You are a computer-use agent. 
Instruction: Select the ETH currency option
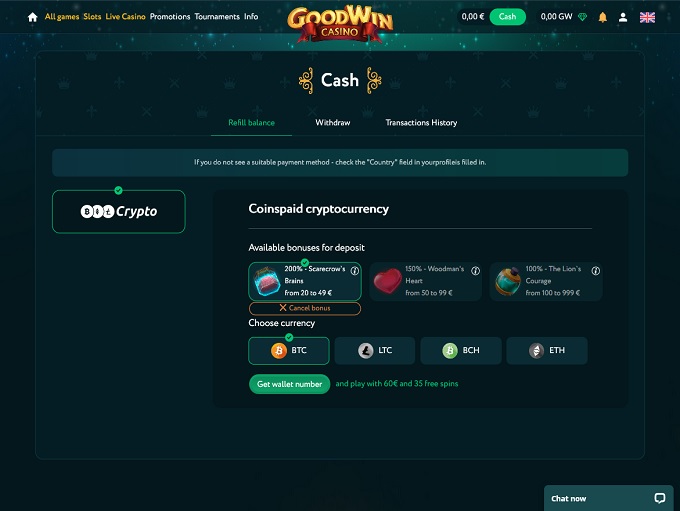(547, 350)
